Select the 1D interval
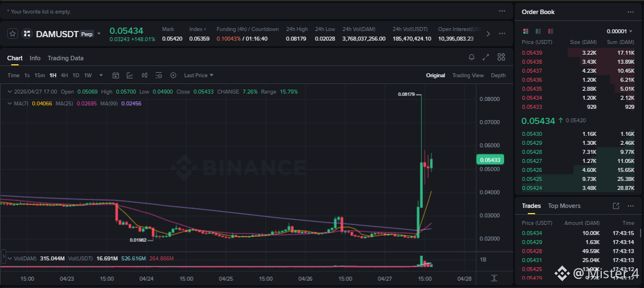 pyautogui.click(x=76, y=75)
